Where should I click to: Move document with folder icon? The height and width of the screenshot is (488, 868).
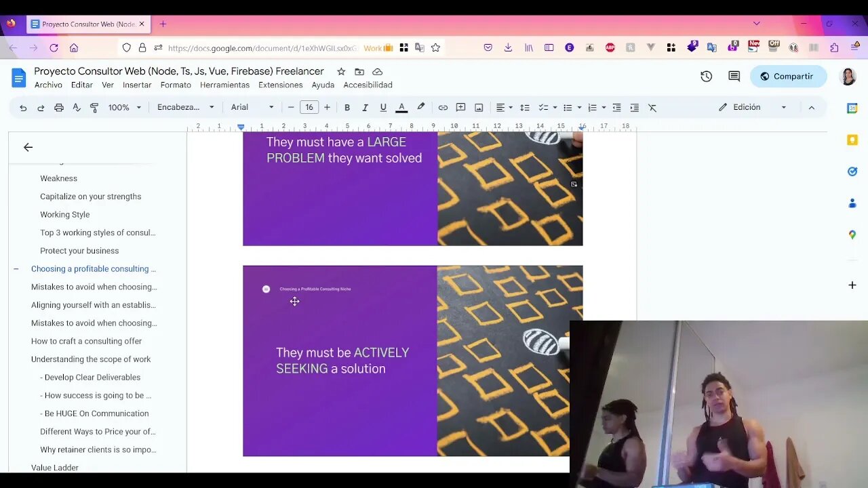pyautogui.click(x=359, y=72)
